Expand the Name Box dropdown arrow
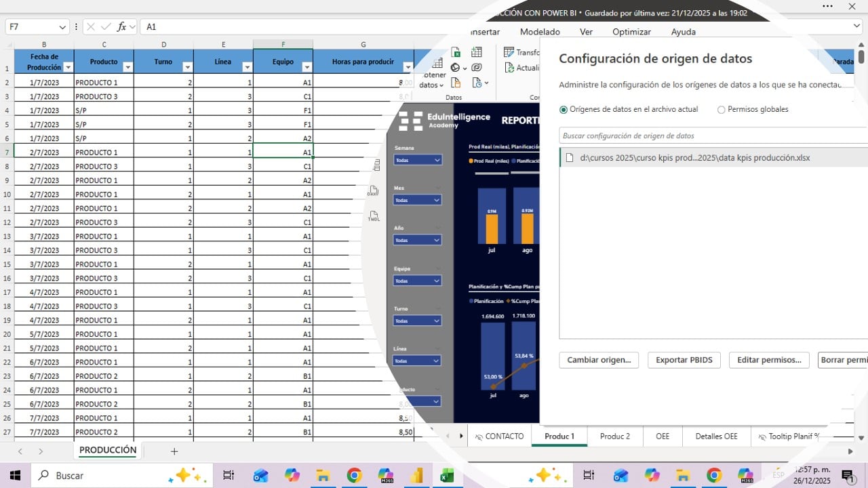868x488 pixels. pos(62,26)
